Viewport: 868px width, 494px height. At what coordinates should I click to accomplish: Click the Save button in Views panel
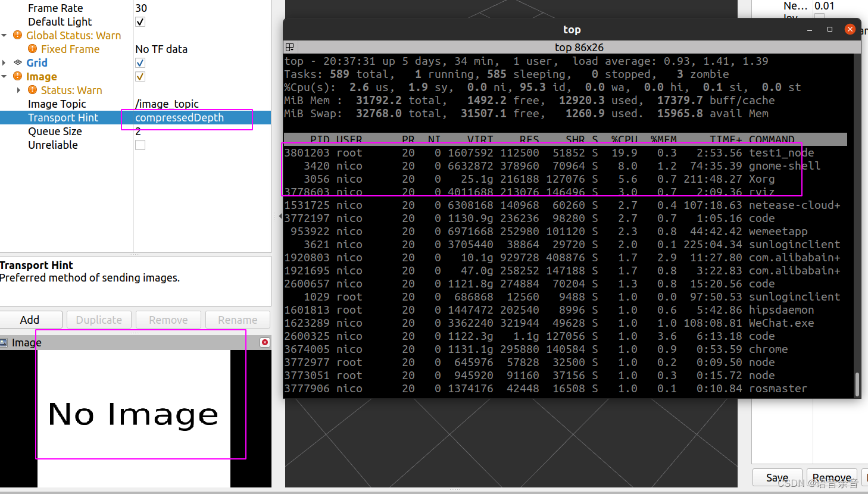pyautogui.click(x=778, y=477)
